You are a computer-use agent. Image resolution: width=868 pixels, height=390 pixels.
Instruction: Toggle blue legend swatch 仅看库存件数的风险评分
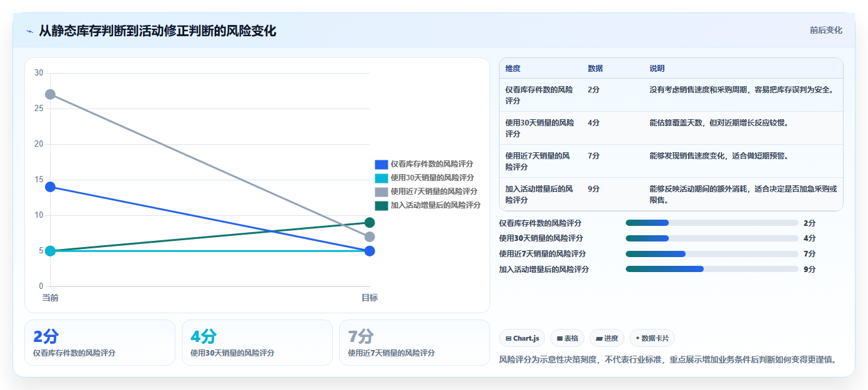[x=382, y=165]
